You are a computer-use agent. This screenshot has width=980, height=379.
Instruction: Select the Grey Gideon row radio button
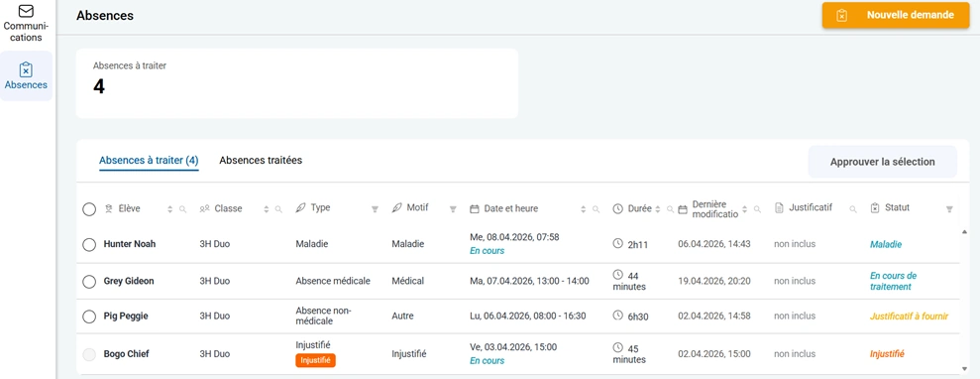(89, 282)
